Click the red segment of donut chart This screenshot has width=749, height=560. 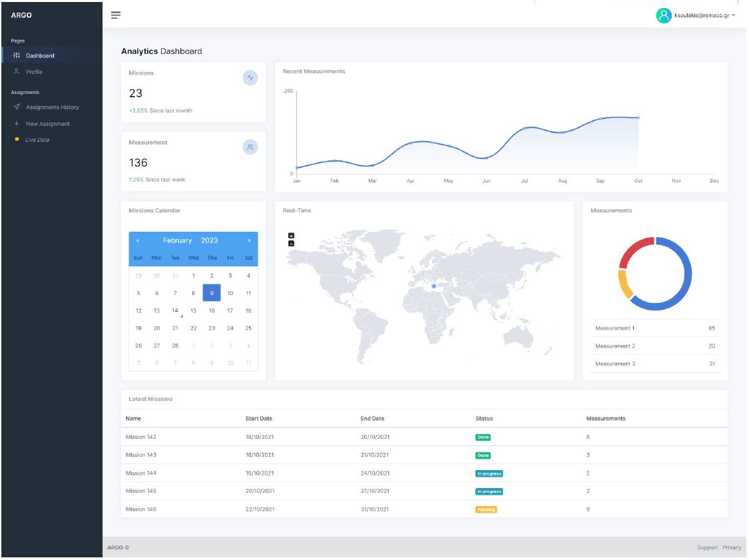click(633, 249)
